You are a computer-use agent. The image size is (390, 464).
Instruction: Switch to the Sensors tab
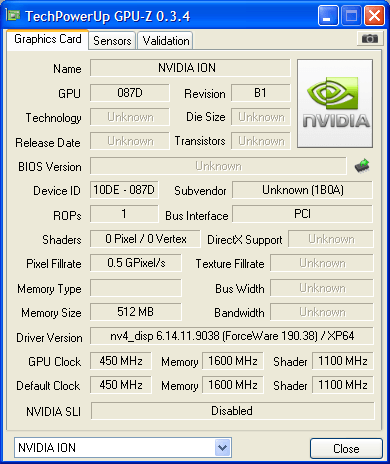click(x=112, y=41)
